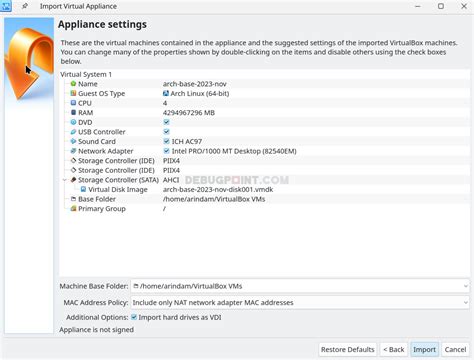
Task: Select the RAM value 4294967296 MB
Action: [x=189, y=113]
